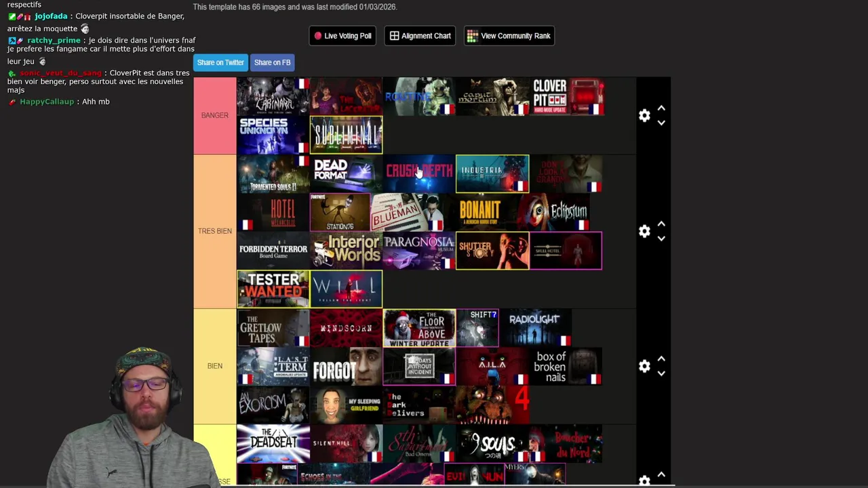Pick the A.I.L.A game image
Image resolution: width=868 pixels, height=488 pixels.
pos(492,367)
